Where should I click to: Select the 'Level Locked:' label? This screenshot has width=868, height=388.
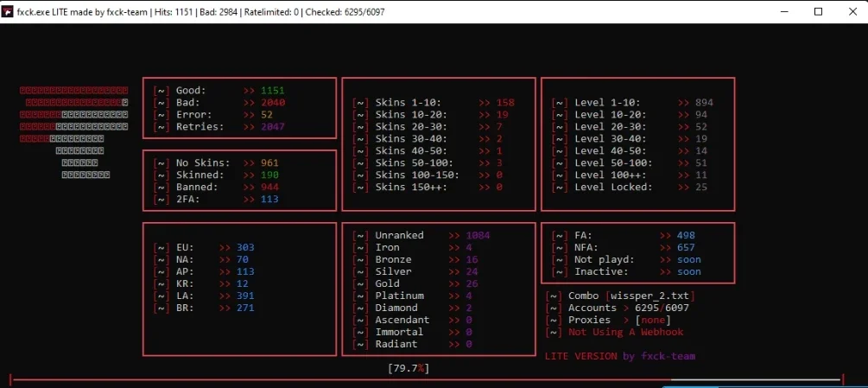pos(614,187)
